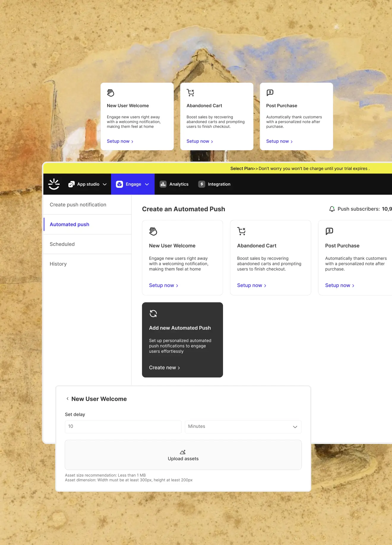Click the sunburst smiley app logo
The height and width of the screenshot is (545, 392).
(x=54, y=184)
